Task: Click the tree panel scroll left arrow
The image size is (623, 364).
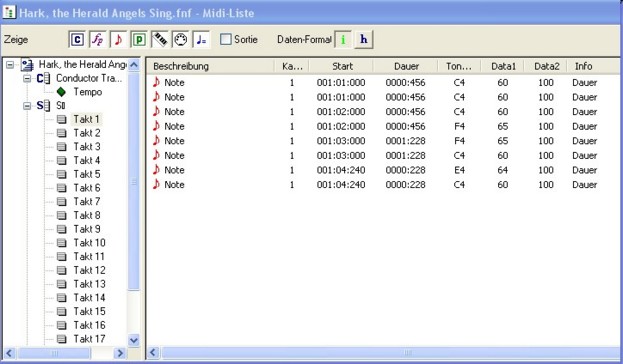Action: [x=10, y=353]
